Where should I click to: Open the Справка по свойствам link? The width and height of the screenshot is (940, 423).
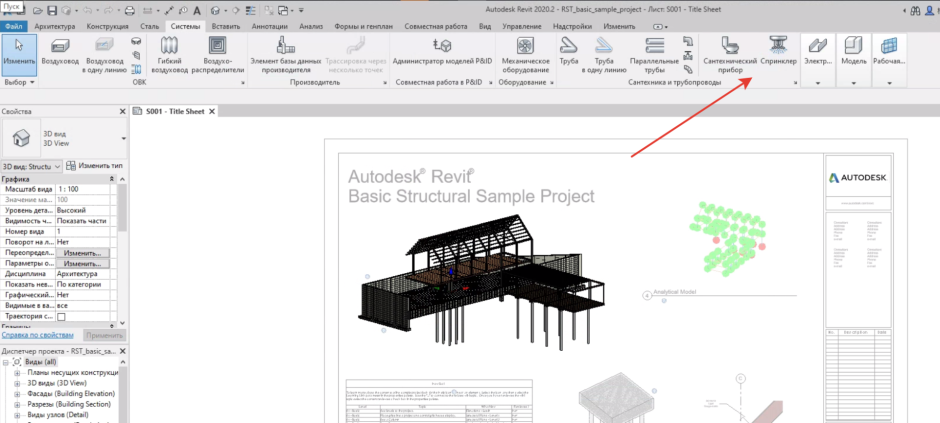(x=38, y=335)
